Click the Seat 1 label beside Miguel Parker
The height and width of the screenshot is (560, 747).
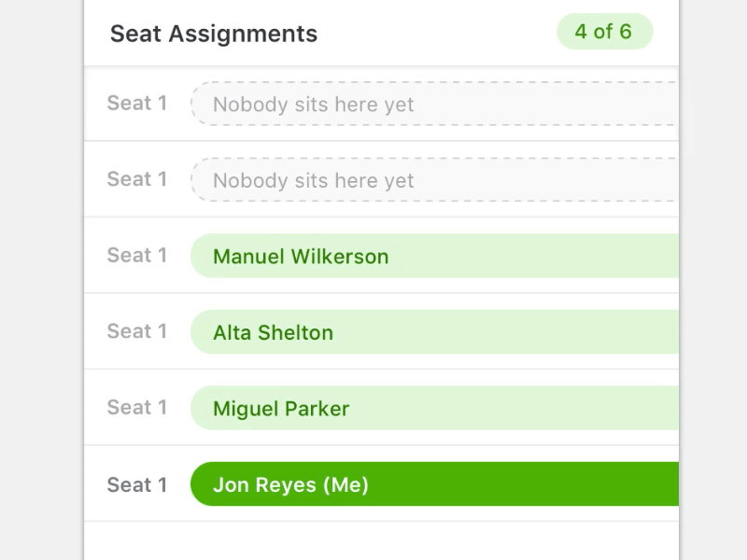[x=137, y=408]
